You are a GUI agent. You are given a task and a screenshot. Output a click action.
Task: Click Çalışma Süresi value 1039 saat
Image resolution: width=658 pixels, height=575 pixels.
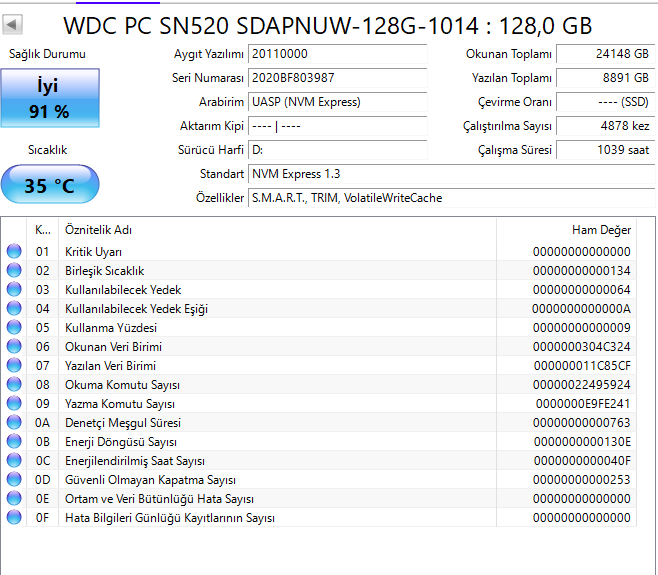(x=606, y=150)
